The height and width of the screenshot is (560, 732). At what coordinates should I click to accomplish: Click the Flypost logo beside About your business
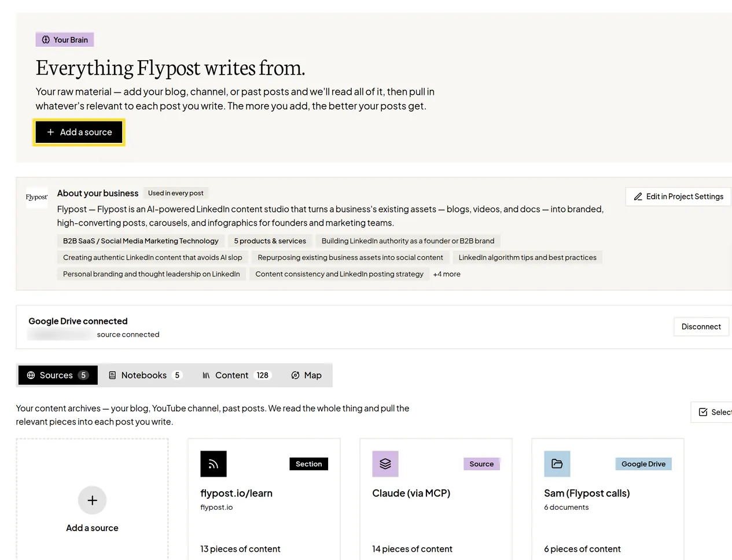pyautogui.click(x=37, y=197)
